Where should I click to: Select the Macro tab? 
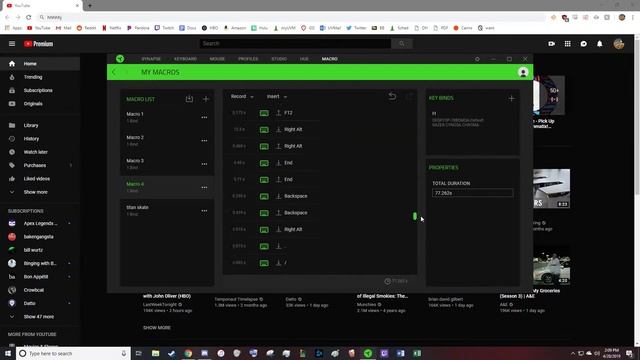click(329, 59)
